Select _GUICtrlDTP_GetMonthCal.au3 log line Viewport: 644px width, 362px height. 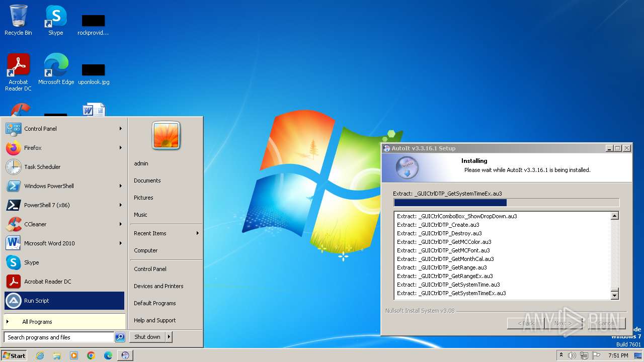445,259
